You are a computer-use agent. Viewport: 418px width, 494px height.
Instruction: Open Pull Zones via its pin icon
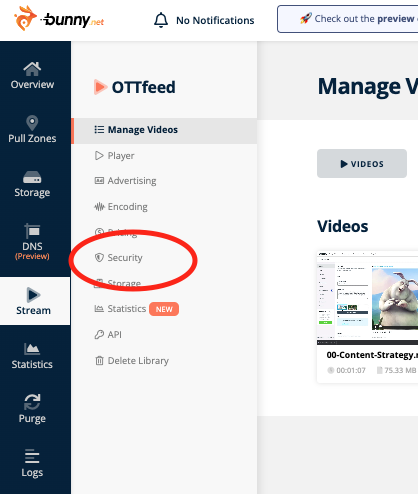(32, 123)
